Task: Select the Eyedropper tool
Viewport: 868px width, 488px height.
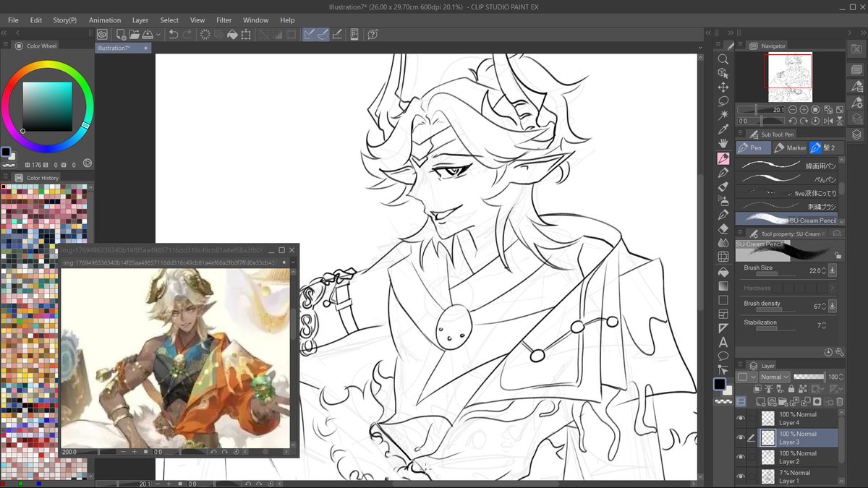Action: point(723,129)
